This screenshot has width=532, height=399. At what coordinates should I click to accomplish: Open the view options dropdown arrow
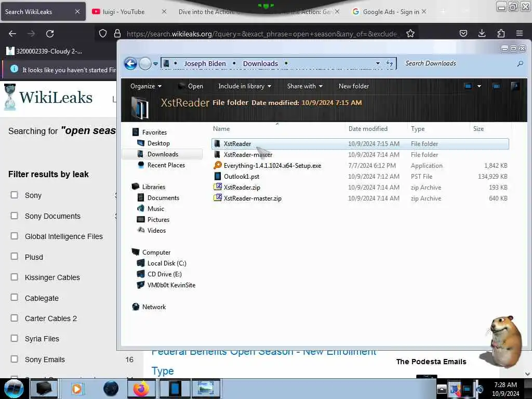click(479, 86)
